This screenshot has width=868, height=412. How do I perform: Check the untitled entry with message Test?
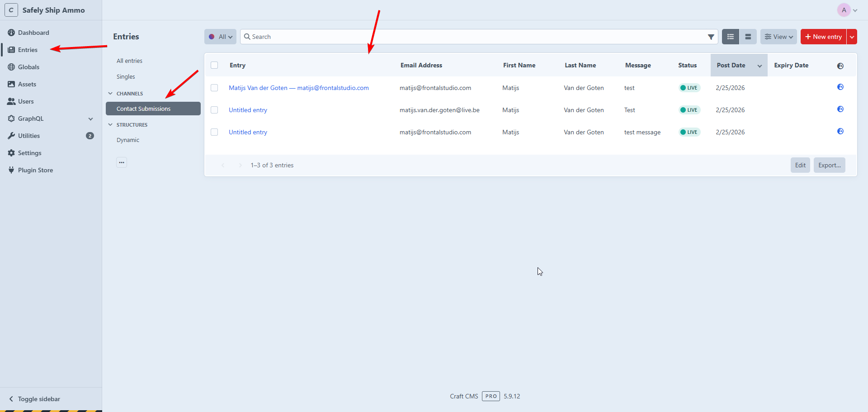coord(214,110)
